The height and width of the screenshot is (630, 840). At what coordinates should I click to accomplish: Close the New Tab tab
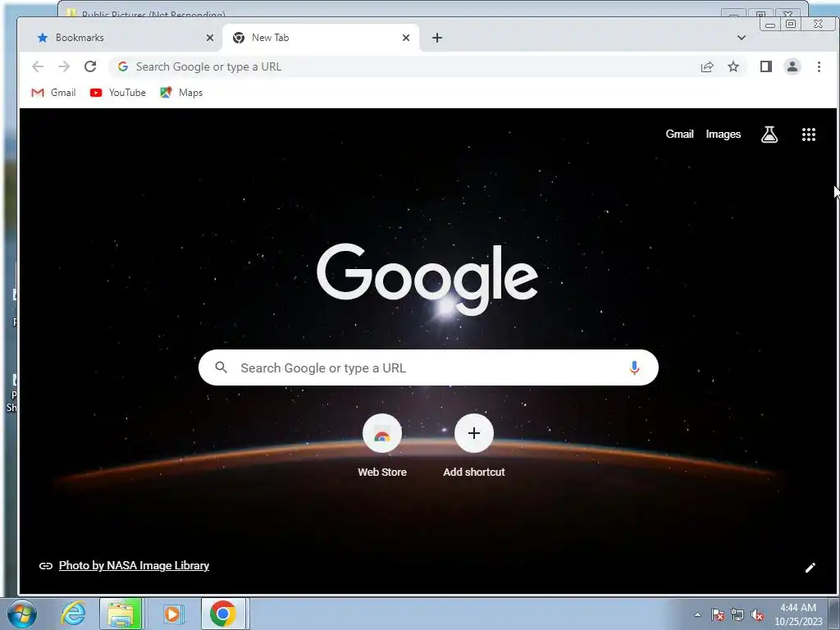406,38
